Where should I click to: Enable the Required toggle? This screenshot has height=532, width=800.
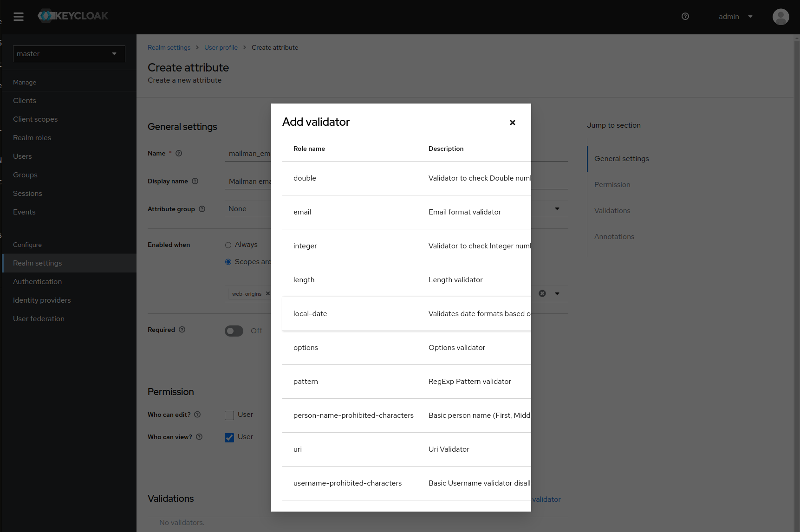(x=234, y=331)
